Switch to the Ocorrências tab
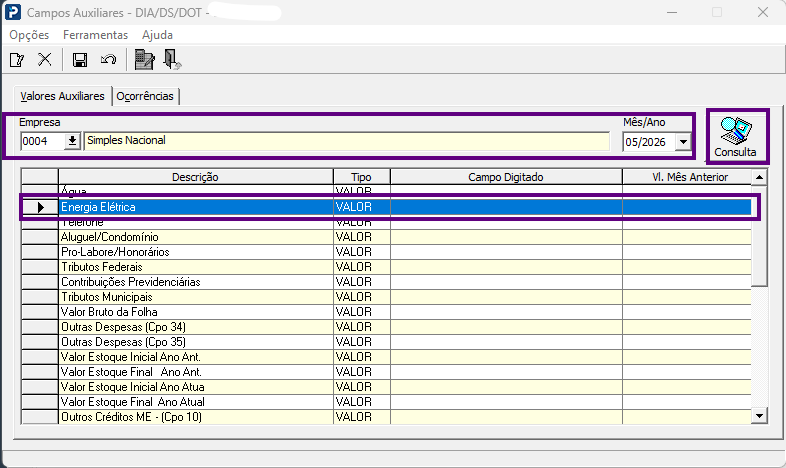This screenshot has height=468, width=786. coord(145,96)
